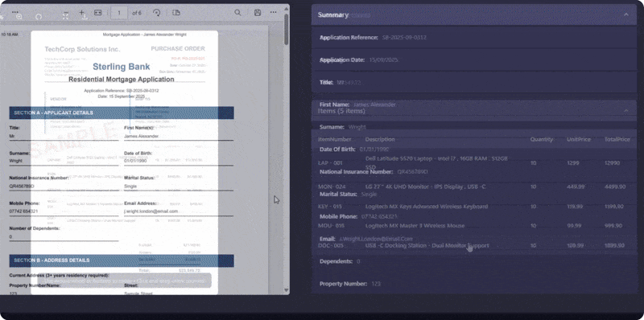Viewport: 644px width, 320px height.
Task: Select the TotalPrice column header
Action: pyautogui.click(x=617, y=139)
